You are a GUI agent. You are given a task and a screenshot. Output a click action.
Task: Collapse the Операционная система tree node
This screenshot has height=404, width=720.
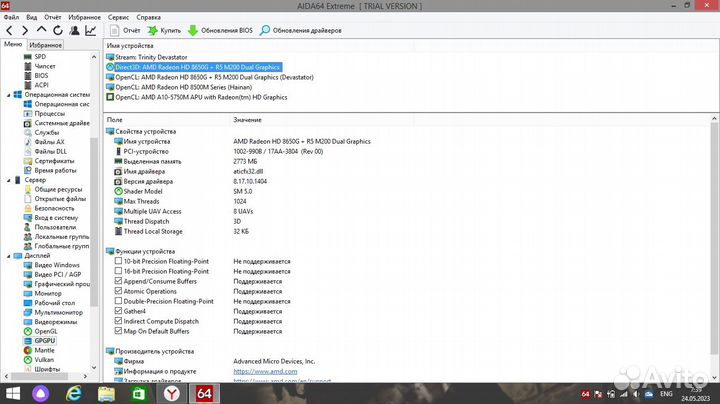coord(9,95)
